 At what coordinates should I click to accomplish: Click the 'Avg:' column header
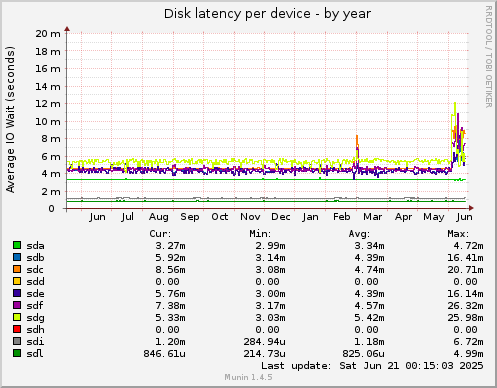point(359,234)
